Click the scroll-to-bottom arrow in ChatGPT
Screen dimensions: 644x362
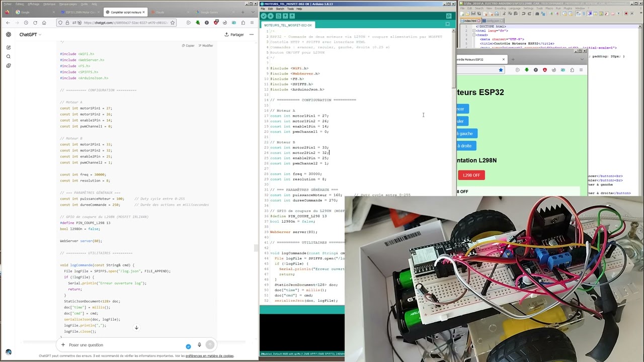coord(136,328)
